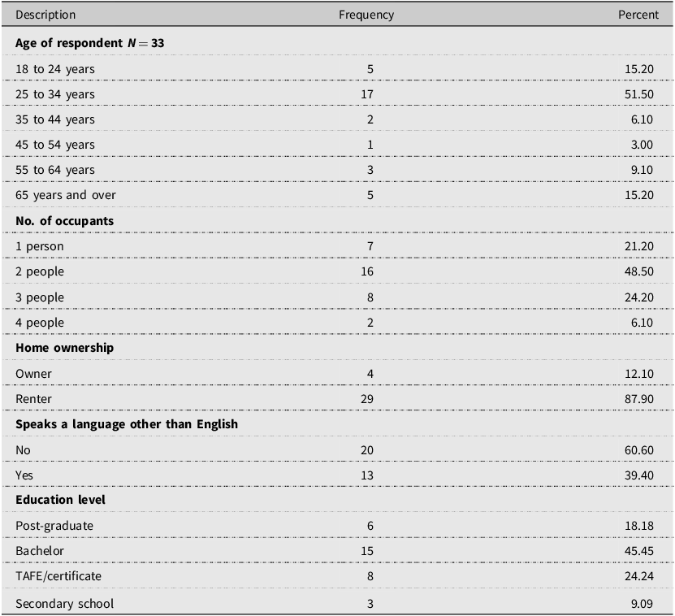Click the No. of occupants heading
This screenshot has height=616, width=675.
point(64,221)
